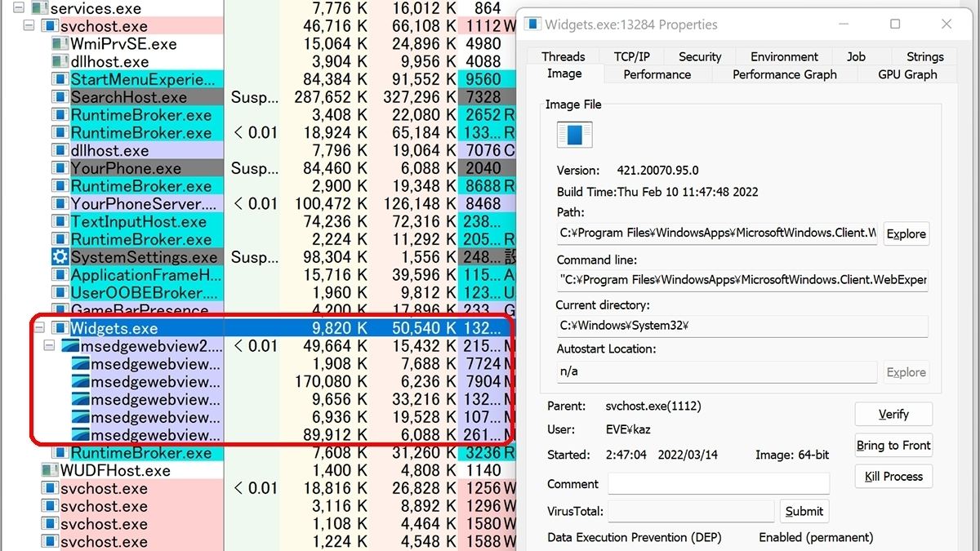Click the YourPhoneServer... process icon
The image size is (980, 551).
point(60,204)
